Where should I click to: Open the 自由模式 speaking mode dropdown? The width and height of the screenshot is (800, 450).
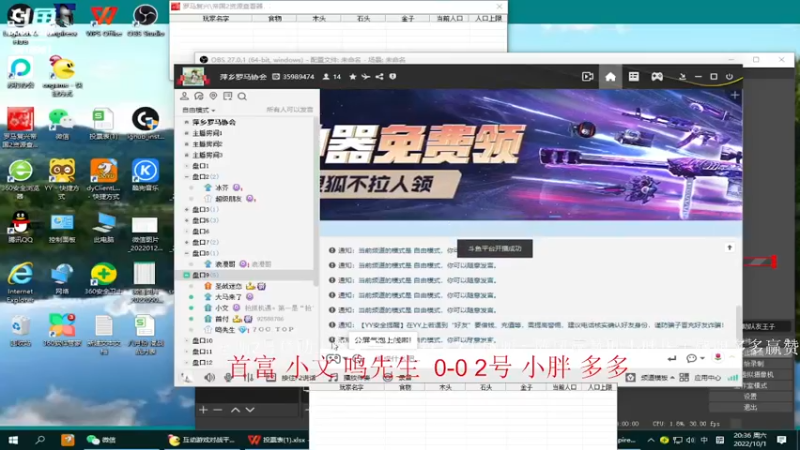tap(198, 110)
